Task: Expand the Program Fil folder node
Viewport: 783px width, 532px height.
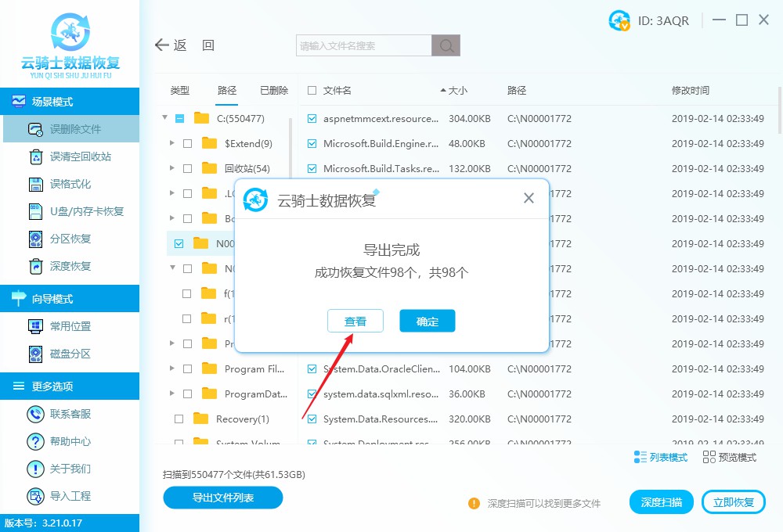Action: (174, 368)
